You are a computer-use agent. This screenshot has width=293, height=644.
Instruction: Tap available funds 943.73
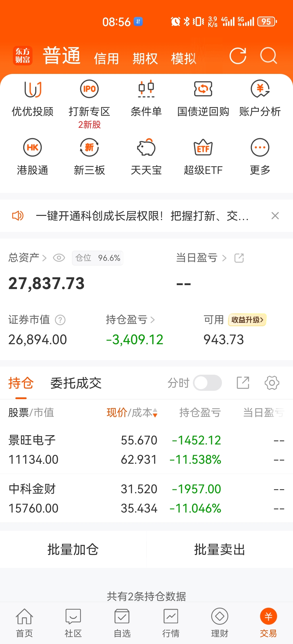pos(224,340)
